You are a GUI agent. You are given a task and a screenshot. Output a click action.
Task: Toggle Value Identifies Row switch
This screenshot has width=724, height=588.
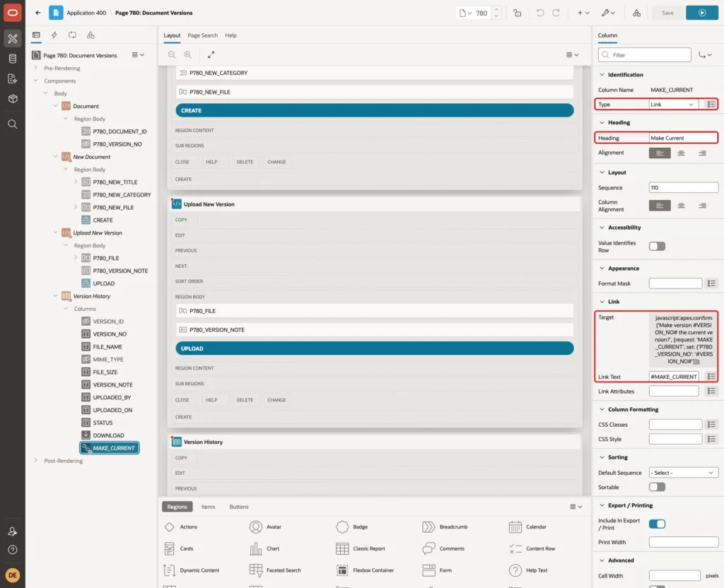point(657,247)
